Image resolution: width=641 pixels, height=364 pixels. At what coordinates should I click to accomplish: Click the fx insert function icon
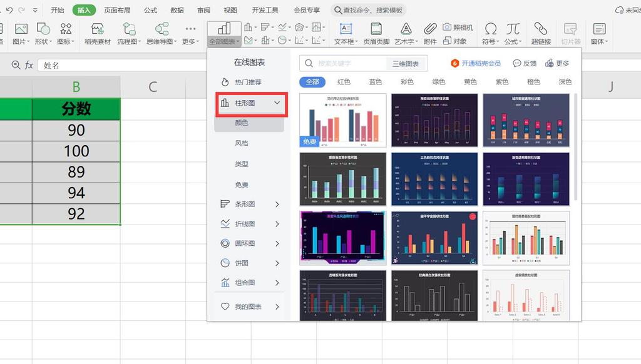[x=29, y=65]
